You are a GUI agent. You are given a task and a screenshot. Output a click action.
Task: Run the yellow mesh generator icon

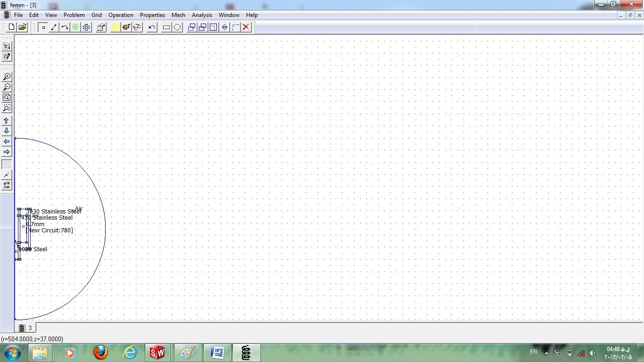click(116, 27)
